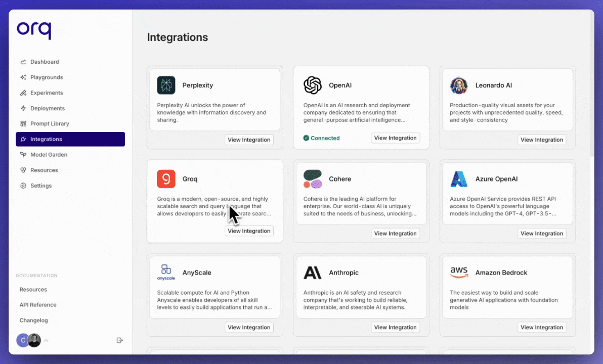Click the AnyScale description text

pos(214,300)
